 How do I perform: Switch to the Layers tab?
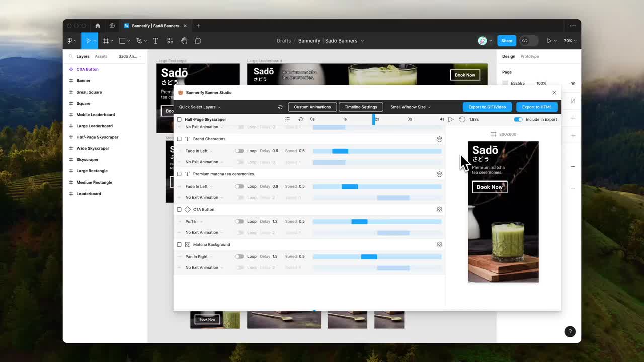pyautogui.click(x=83, y=56)
